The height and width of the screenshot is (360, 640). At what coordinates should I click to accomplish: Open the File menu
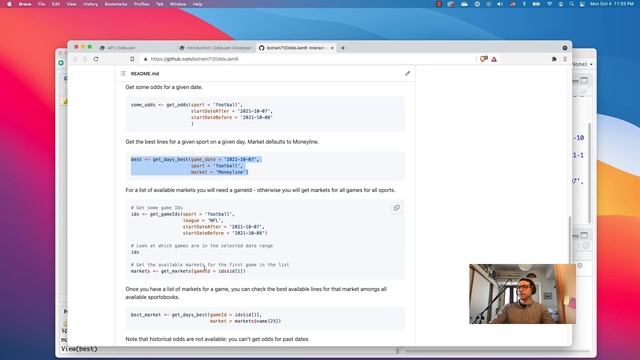pos(41,4)
